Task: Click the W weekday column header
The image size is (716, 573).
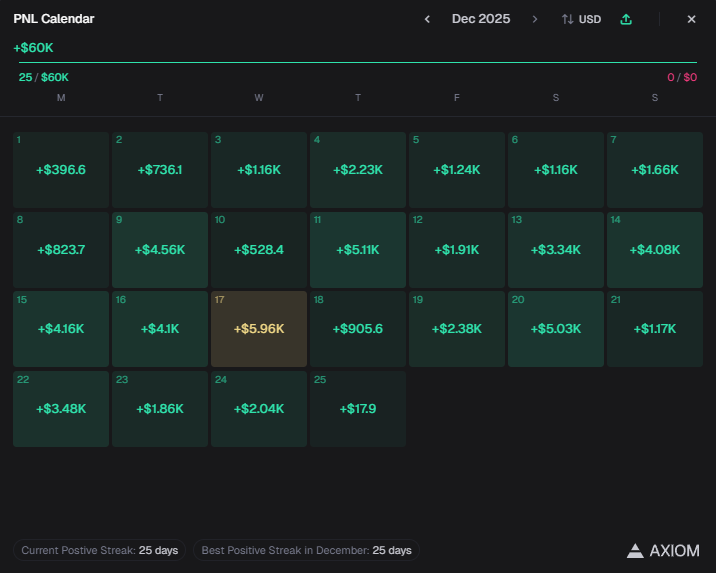Action: click(259, 98)
